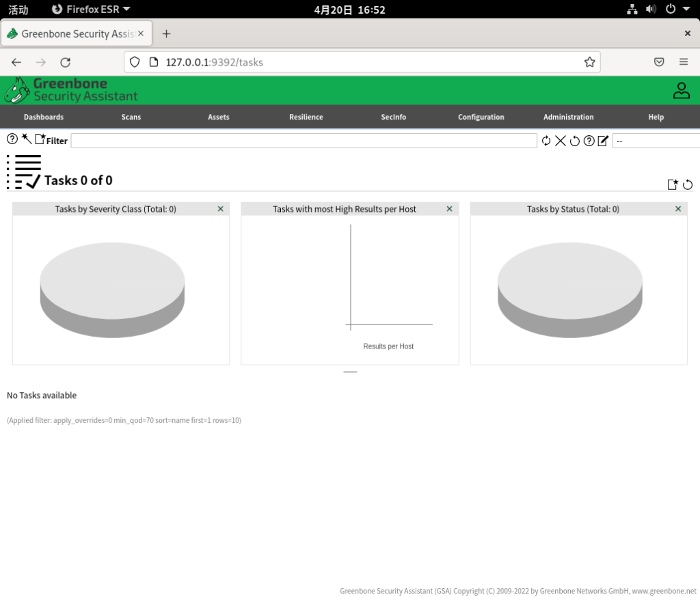Open the saved filter dropdown
The image size is (700, 597).
click(656, 141)
